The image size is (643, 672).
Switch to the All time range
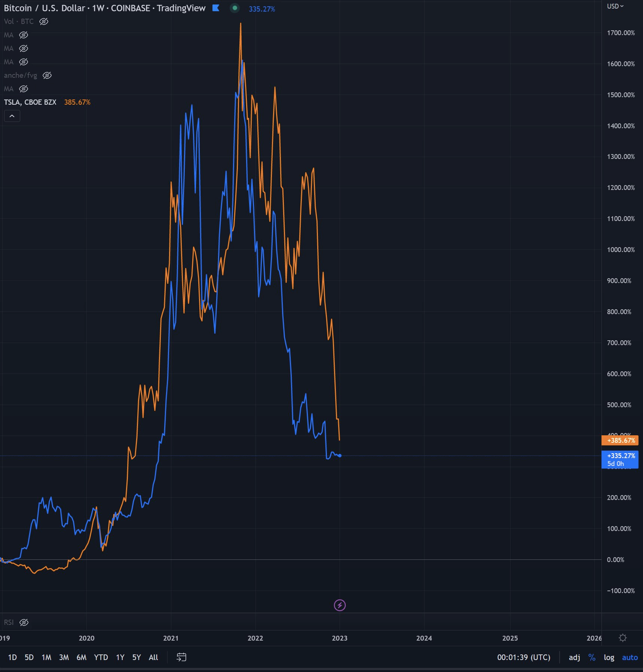coord(153,657)
